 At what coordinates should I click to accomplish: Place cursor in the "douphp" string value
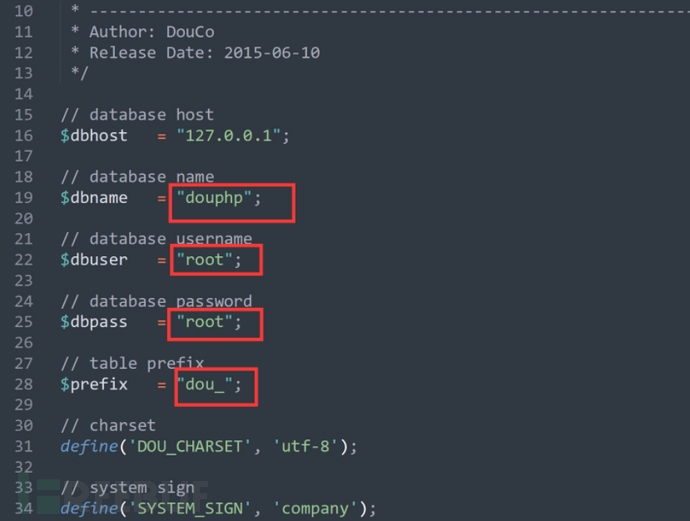point(214,198)
